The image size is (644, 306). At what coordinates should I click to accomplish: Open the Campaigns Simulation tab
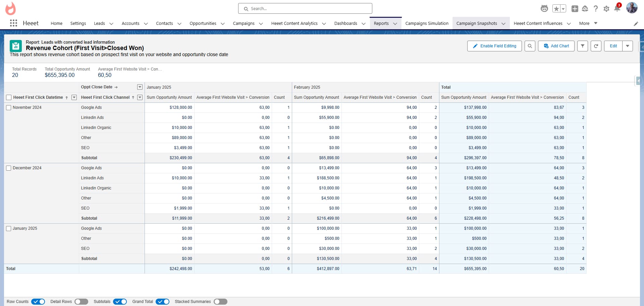pos(427,23)
